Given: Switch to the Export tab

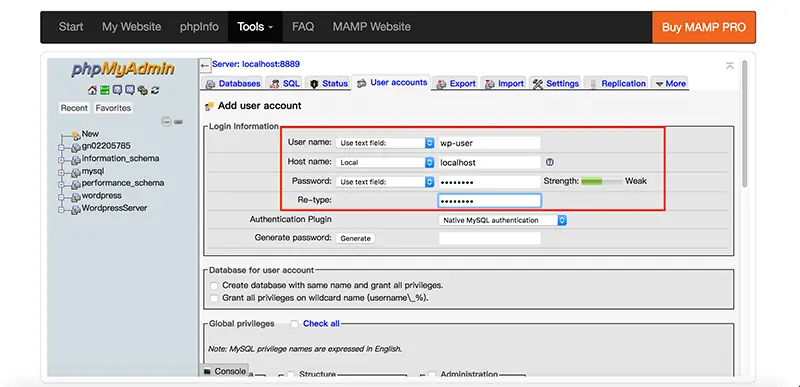Looking at the screenshot, I should [456, 84].
